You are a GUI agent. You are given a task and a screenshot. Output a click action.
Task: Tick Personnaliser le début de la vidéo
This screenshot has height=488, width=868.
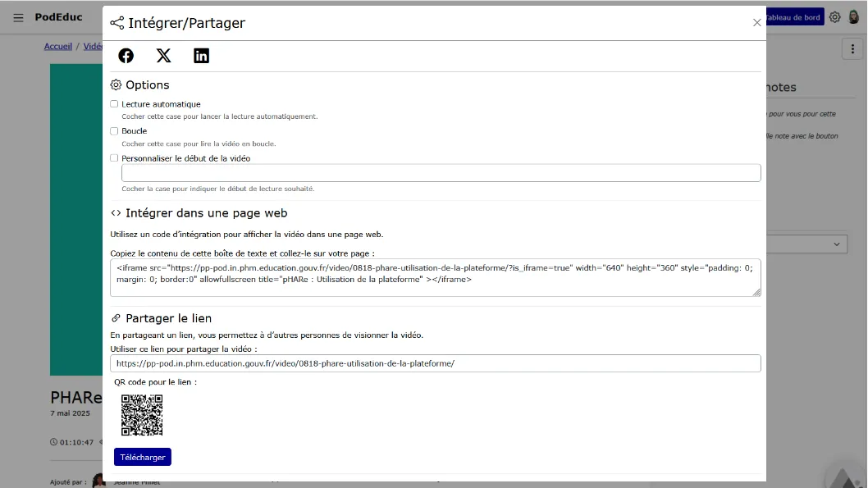point(114,158)
